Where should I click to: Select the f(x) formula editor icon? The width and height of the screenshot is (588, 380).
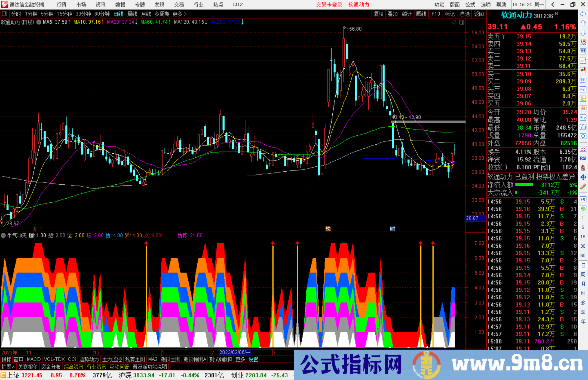coord(583,127)
